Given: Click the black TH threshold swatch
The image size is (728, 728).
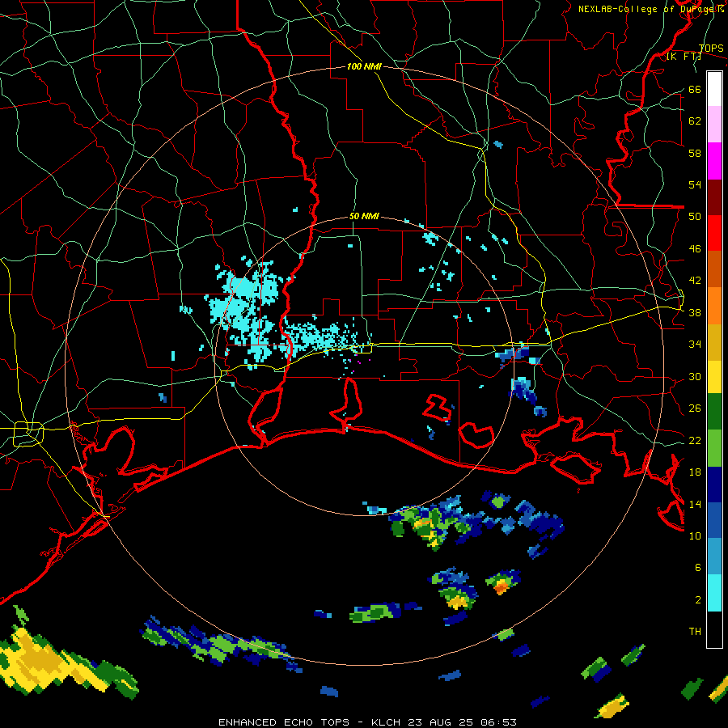Looking at the screenshot, I should pyautogui.click(x=714, y=629).
